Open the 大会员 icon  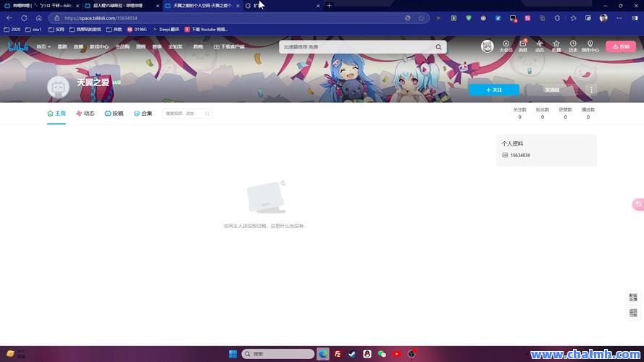point(506,46)
